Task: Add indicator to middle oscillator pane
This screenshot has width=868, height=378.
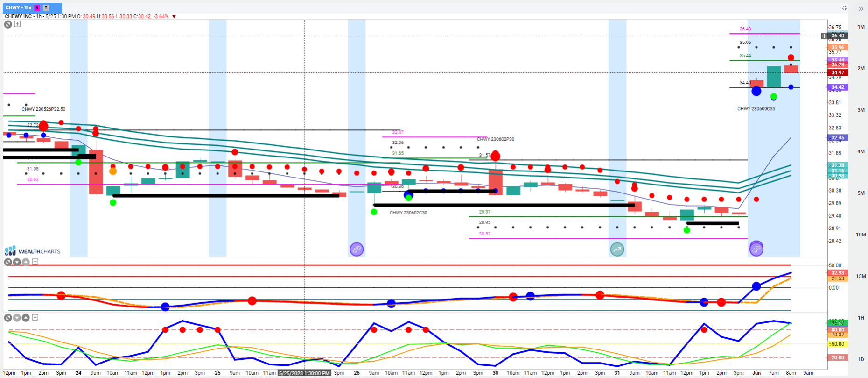Action: pyautogui.click(x=35, y=262)
